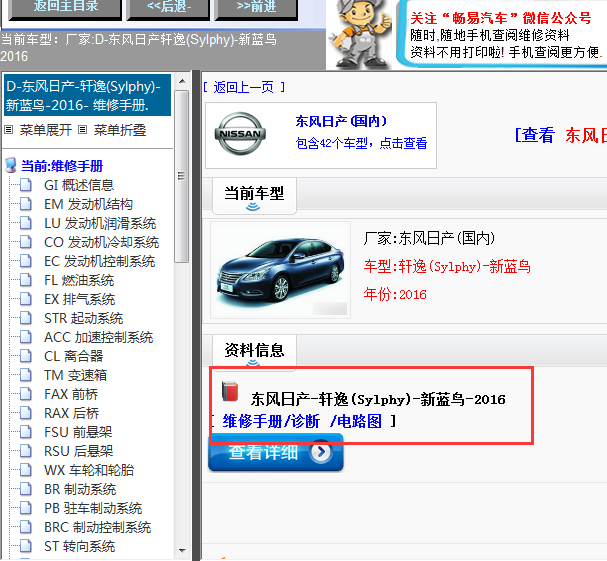This screenshot has height=561, width=607.
Task: Click document icon for RAX 后桥
Action: click(26, 412)
